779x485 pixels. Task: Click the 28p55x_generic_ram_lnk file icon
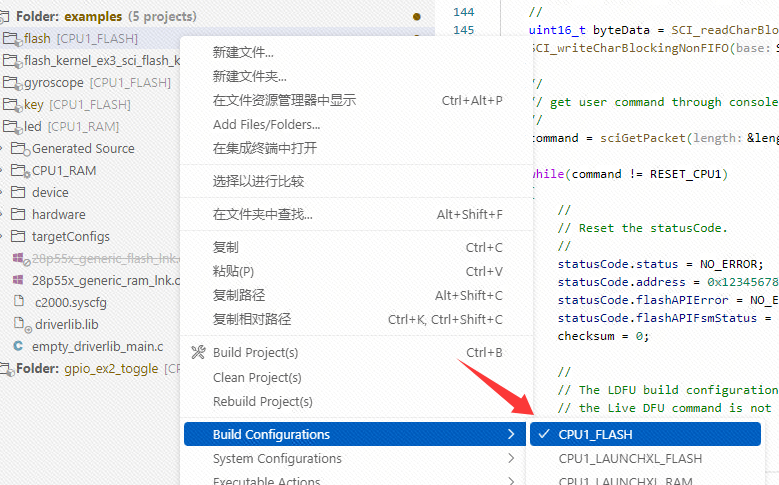point(18,280)
